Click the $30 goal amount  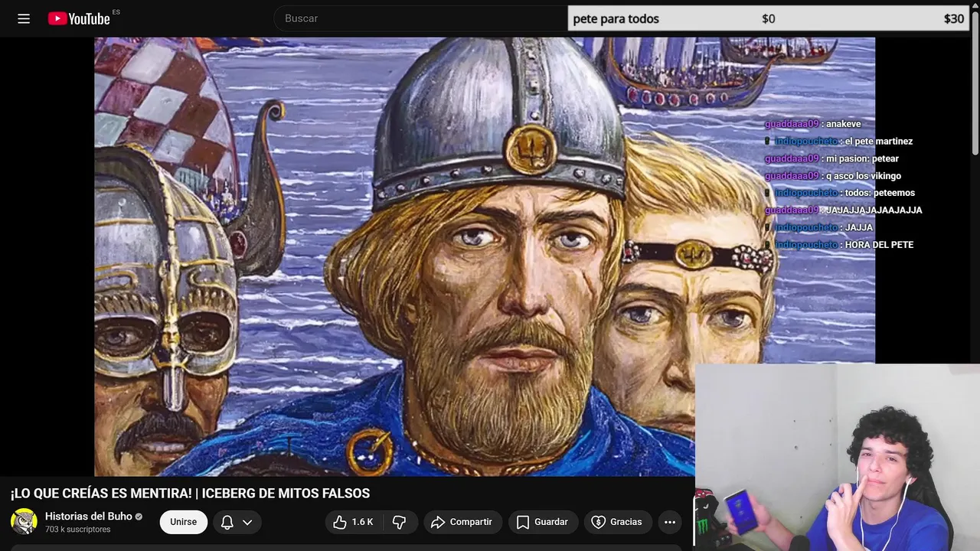(x=954, y=18)
